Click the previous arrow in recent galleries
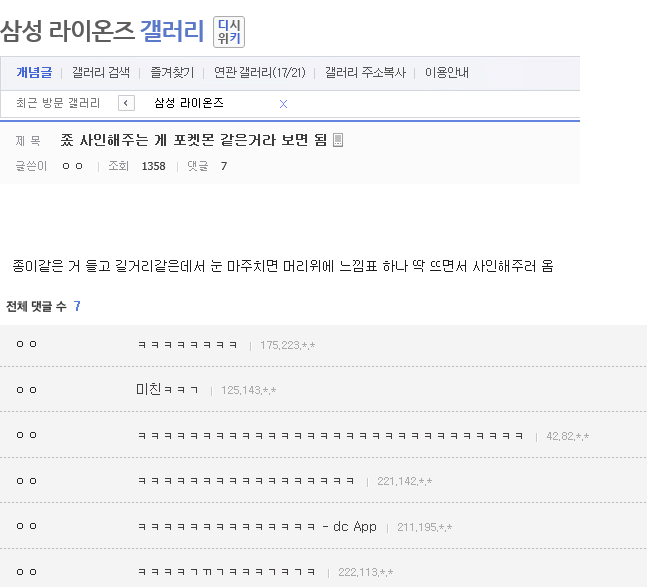Image resolution: width=648 pixels, height=587 pixels. pyautogui.click(x=126, y=103)
